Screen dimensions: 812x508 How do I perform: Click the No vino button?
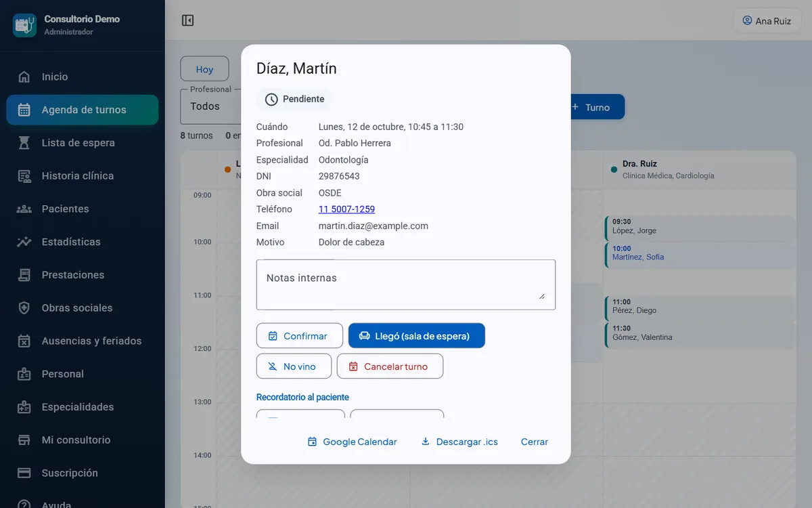pos(294,366)
